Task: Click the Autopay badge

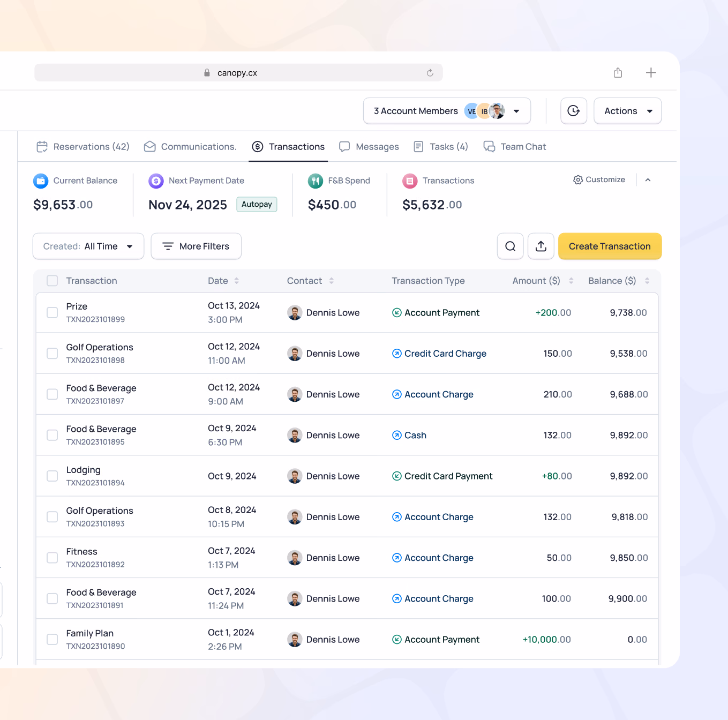Action: click(257, 205)
